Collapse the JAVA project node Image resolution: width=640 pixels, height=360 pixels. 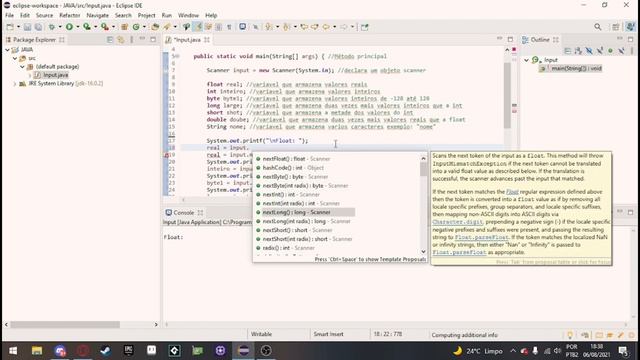tap(7, 50)
